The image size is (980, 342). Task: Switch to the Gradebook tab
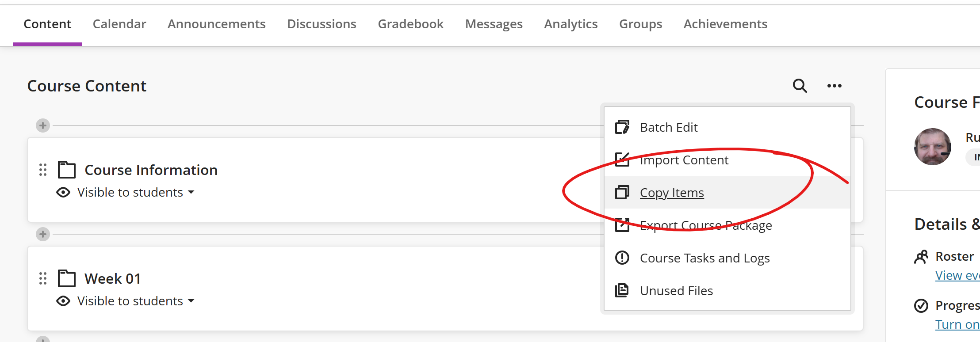pyautogui.click(x=410, y=24)
